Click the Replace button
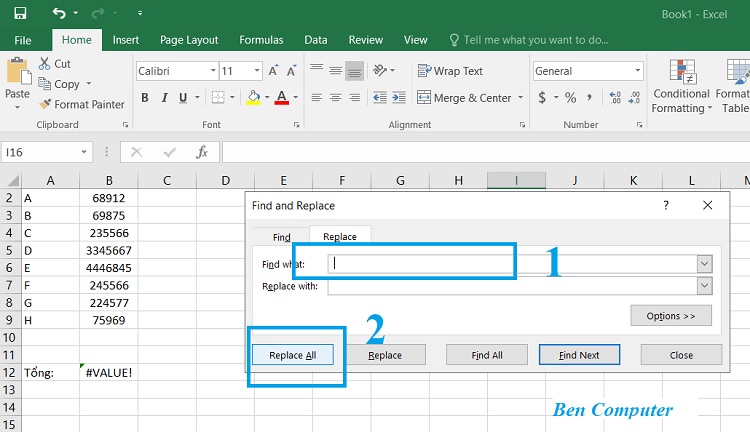The image size is (750, 432). pyautogui.click(x=385, y=355)
